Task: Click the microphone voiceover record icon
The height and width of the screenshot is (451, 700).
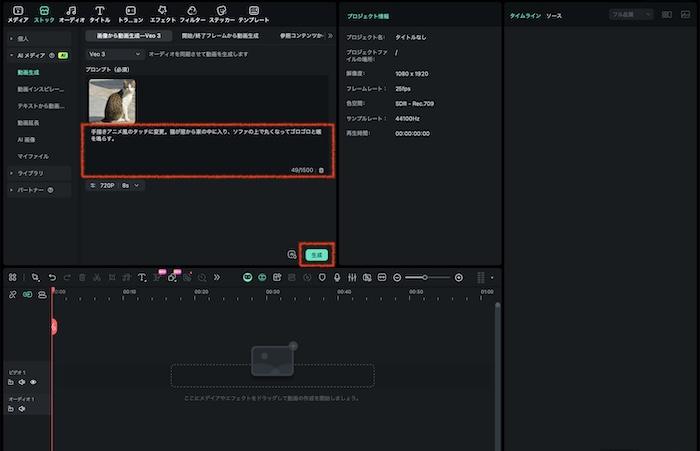Action: pos(337,277)
